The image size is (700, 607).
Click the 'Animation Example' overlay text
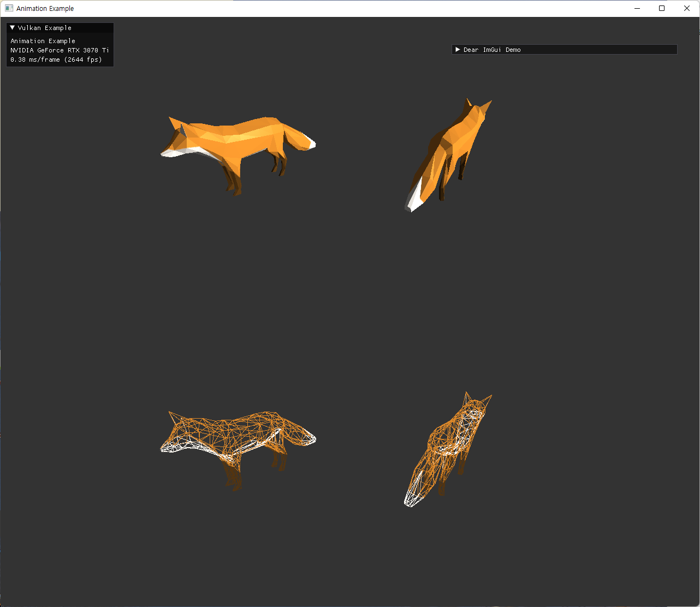tap(43, 41)
